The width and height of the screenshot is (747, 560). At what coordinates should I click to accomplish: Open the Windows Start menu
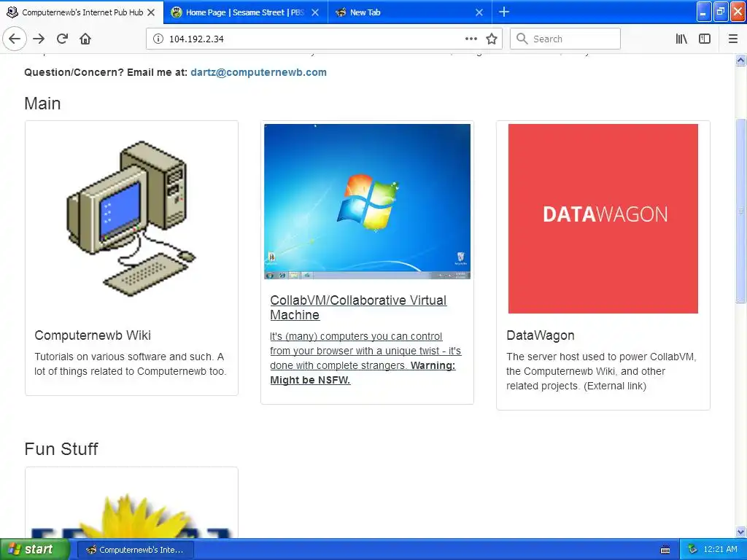[34, 550]
